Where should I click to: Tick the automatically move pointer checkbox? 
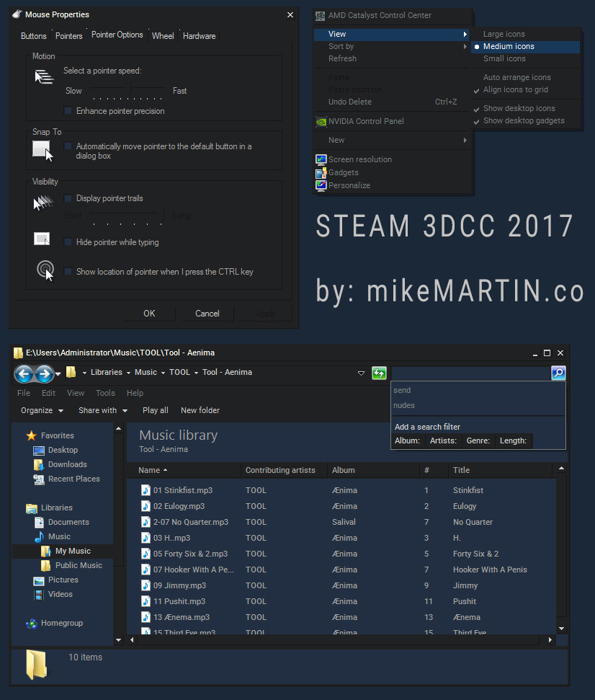point(68,146)
